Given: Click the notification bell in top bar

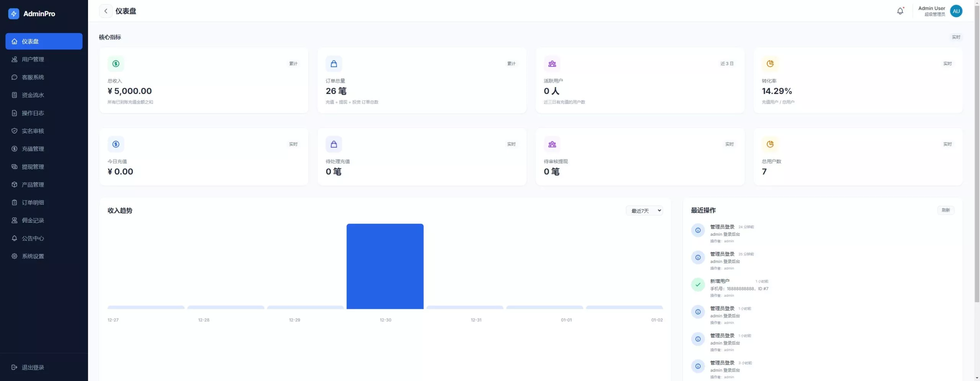Looking at the screenshot, I should point(900,11).
